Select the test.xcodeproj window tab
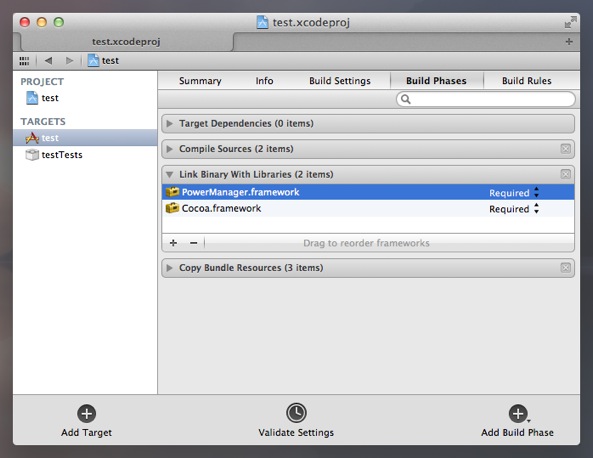Screen dimensions: 593x458 [126, 42]
